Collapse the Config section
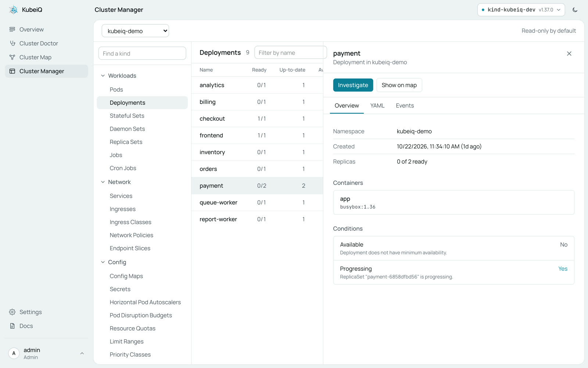The width and height of the screenshot is (588, 368). [103, 262]
